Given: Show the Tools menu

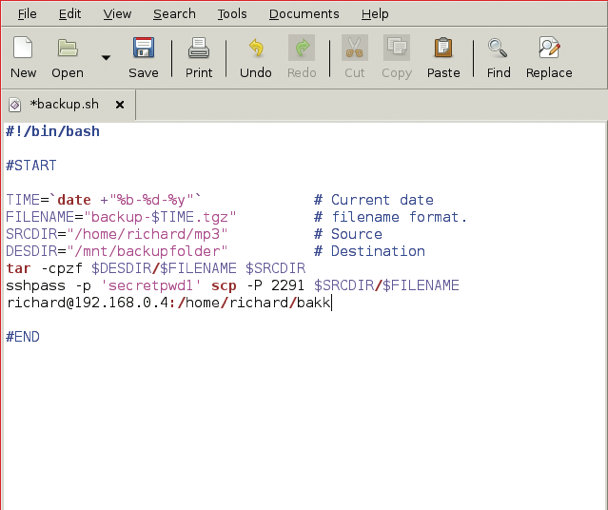Looking at the screenshot, I should 232,14.
